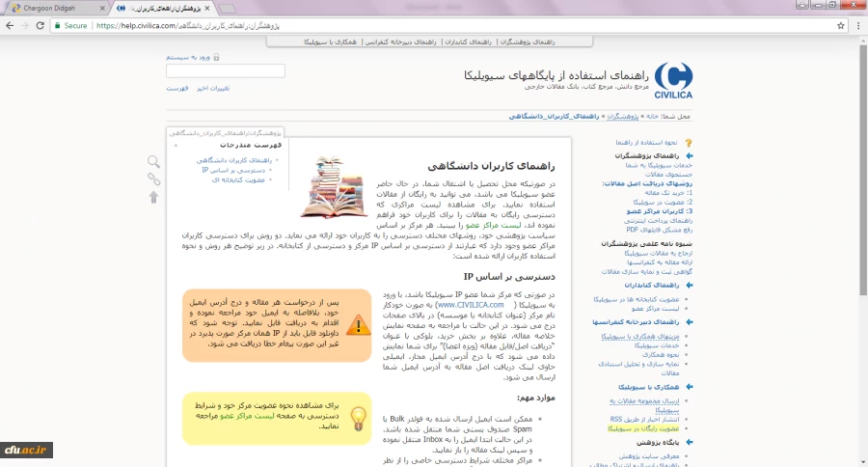868x467 pixels.
Task: Open the همکاری با سیویلیکا top menu
Action: (x=331, y=42)
